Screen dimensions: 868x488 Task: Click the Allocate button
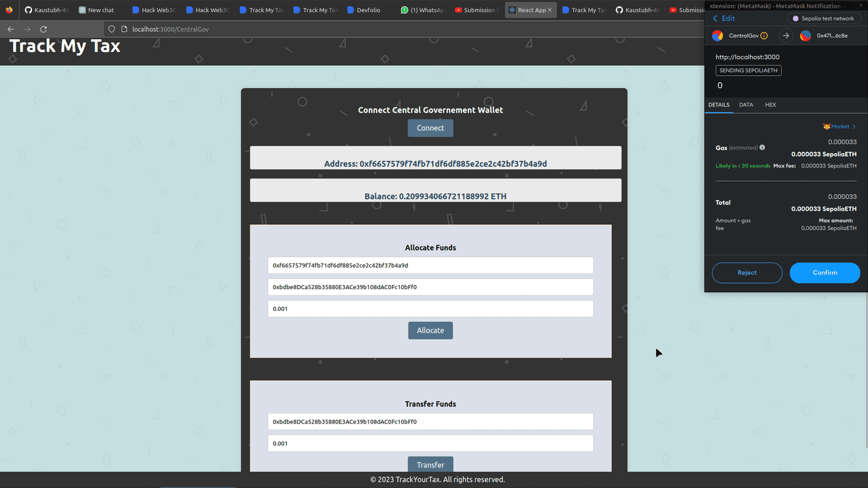pyautogui.click(x=430, y=330)
